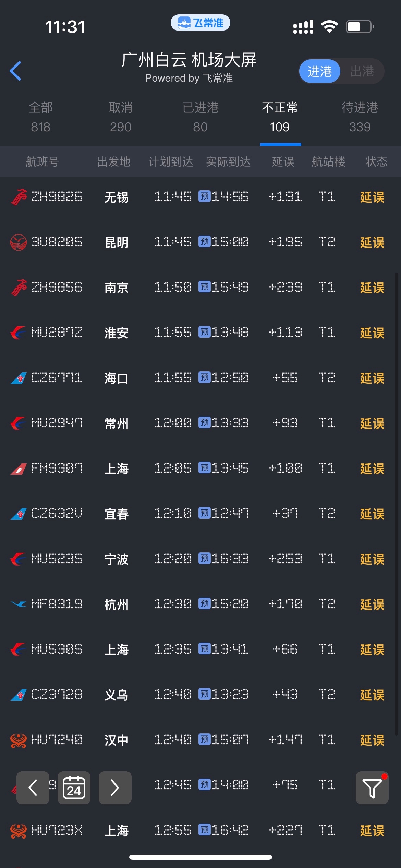Select the 全部 818 tab

tap(40, 117)
